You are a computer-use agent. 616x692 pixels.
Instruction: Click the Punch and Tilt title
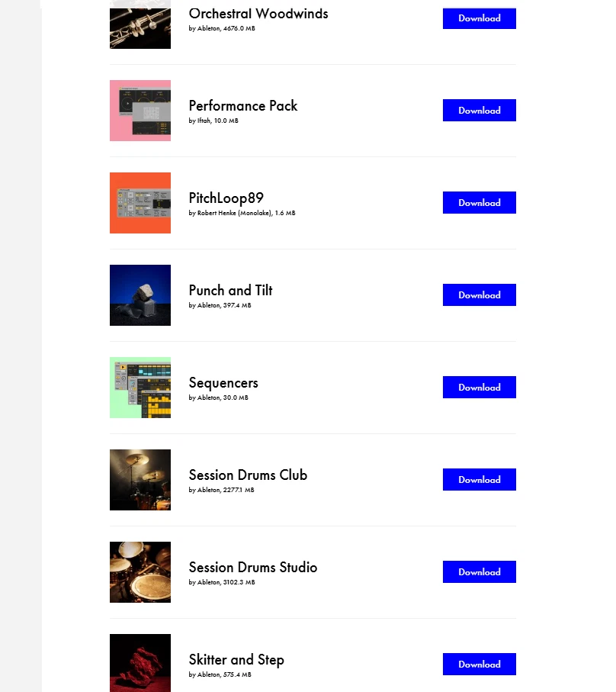[230, 291]
